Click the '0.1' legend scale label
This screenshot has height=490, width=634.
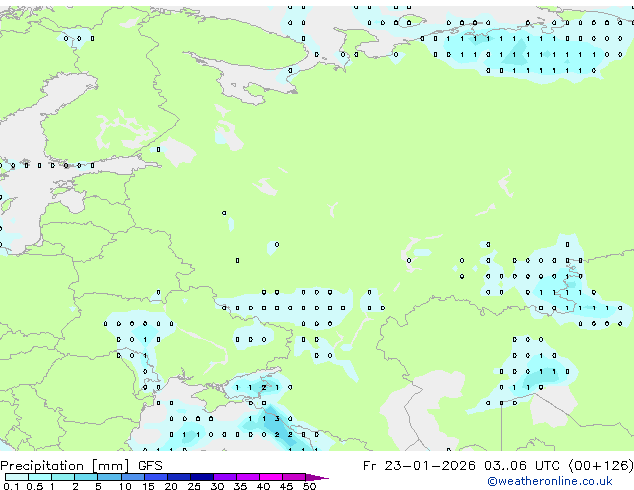pos(11,486)
